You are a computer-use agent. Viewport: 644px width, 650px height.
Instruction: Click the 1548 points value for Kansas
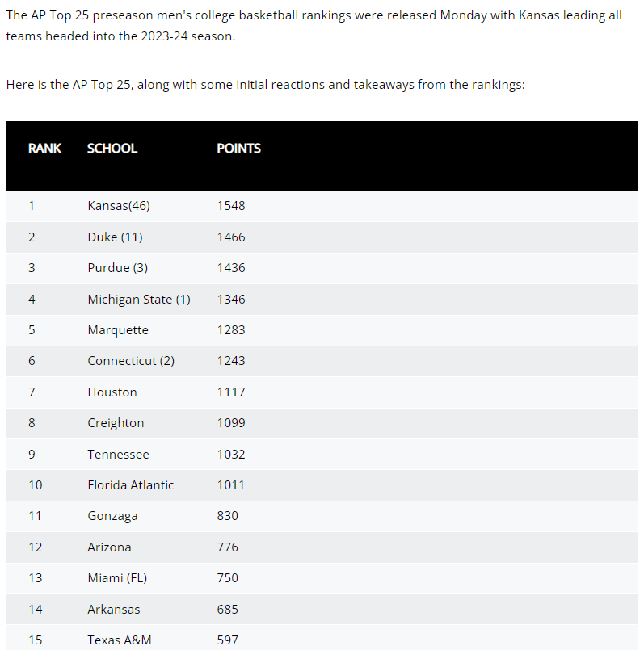pyautogui.click(x=231, y=206)
